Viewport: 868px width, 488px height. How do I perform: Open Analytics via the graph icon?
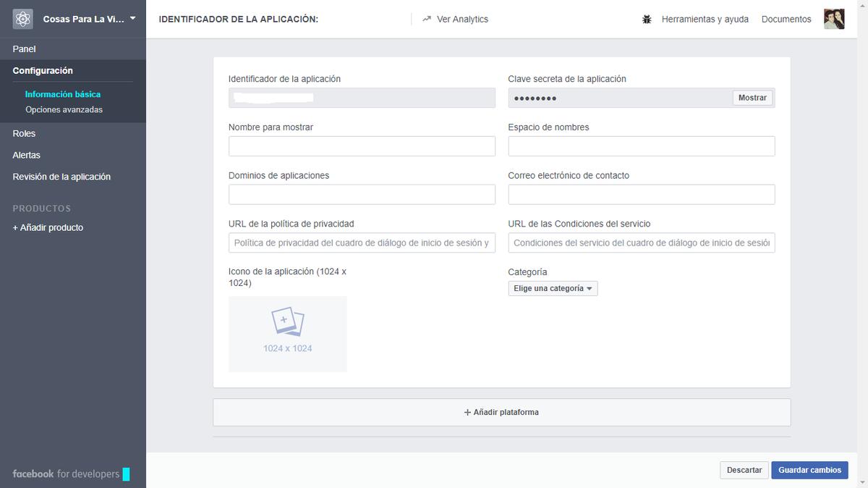[x=427, y=19]
